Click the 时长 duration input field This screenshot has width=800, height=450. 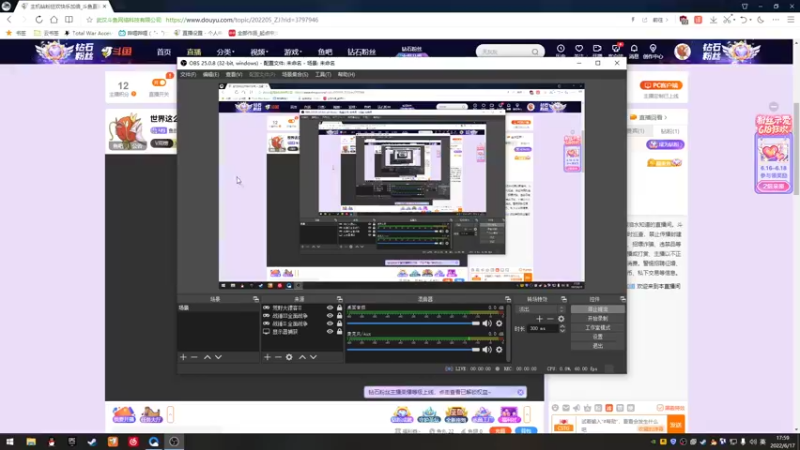tap(543, 329)
